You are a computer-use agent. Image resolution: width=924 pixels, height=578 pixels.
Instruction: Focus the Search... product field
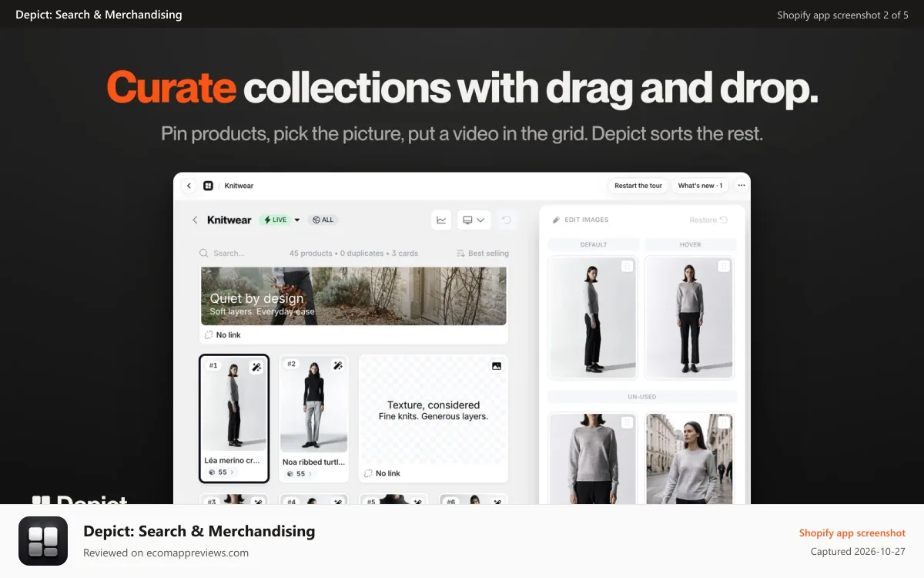click(x=229, y=253)
